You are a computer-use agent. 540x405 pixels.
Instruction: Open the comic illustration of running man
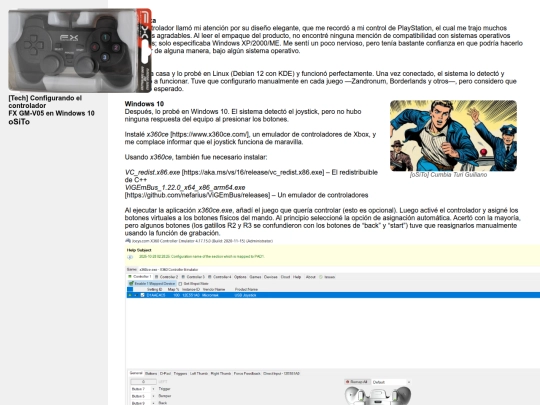click(x=453, y=135)
